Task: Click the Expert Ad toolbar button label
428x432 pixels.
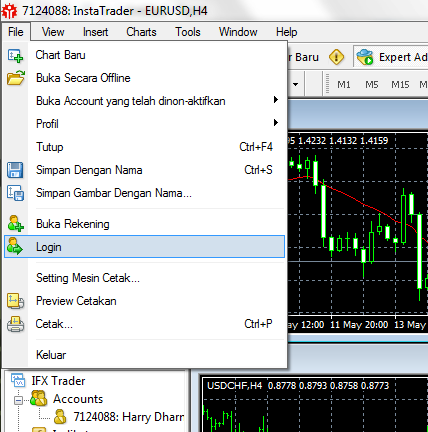Action: [403, 57]
